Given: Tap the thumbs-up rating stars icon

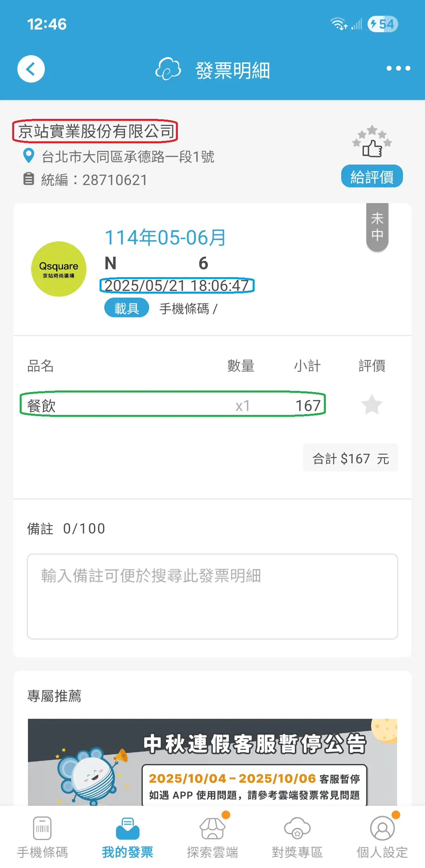Looking at the screenshot, I should (x=372, y=142).
